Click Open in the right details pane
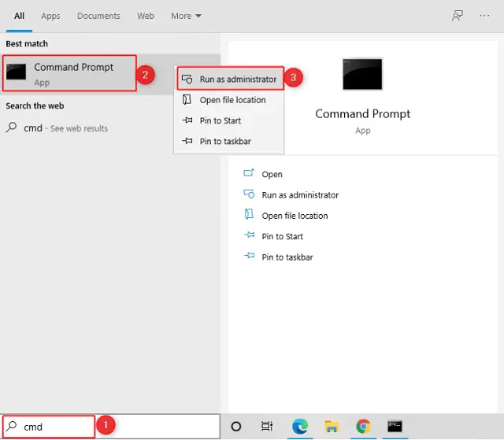The height and width of the screenshot is (440, 504). click(272, 175)
